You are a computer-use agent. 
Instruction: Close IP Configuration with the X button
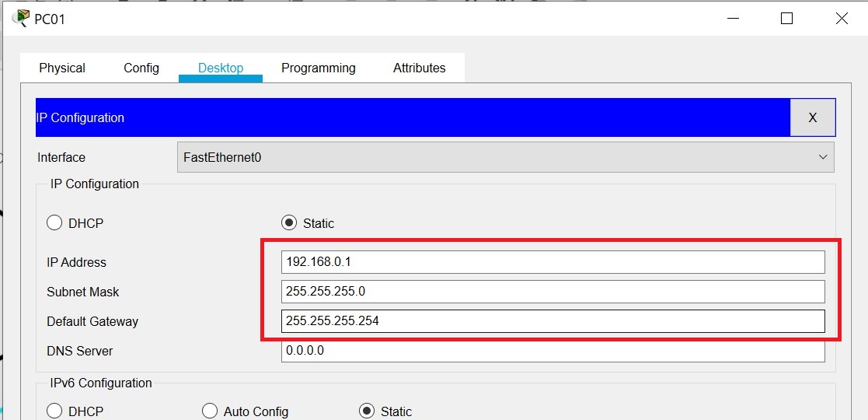click(812, 117)
